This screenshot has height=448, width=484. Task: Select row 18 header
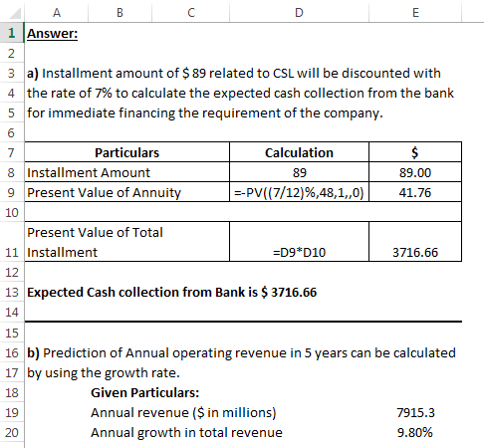click(12, 392)
